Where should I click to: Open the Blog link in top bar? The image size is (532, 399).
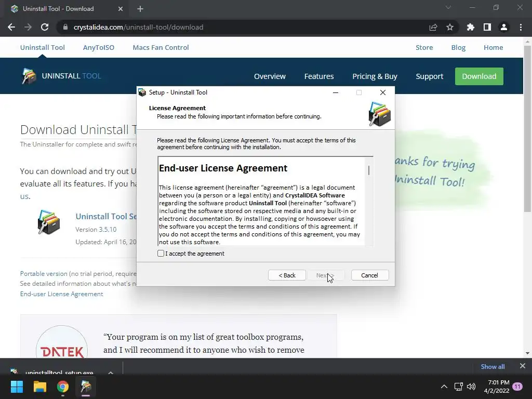pos(458,47)
